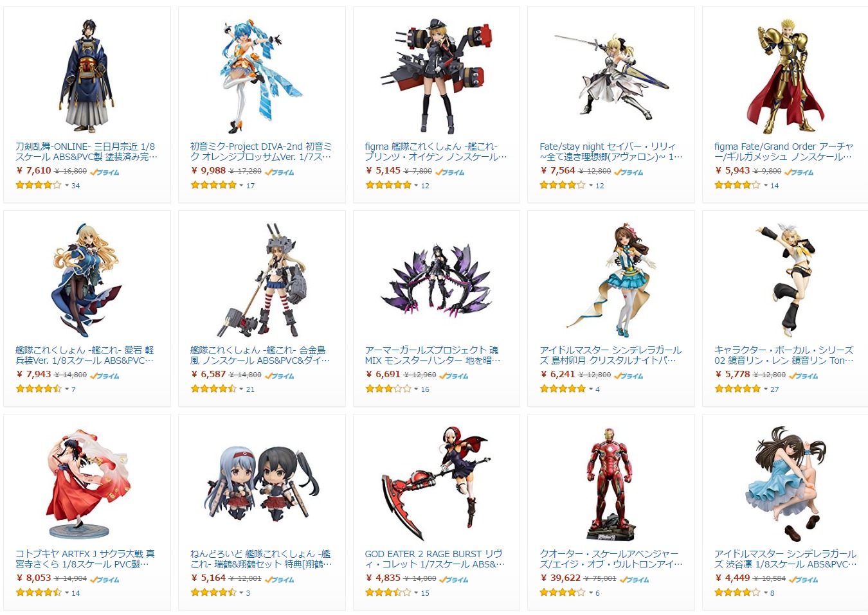The height and width of the screenshot is (615, 868).
Task: Click the Prime badge beside the ¥39,622 price
Action: click(x=634, y=580)
